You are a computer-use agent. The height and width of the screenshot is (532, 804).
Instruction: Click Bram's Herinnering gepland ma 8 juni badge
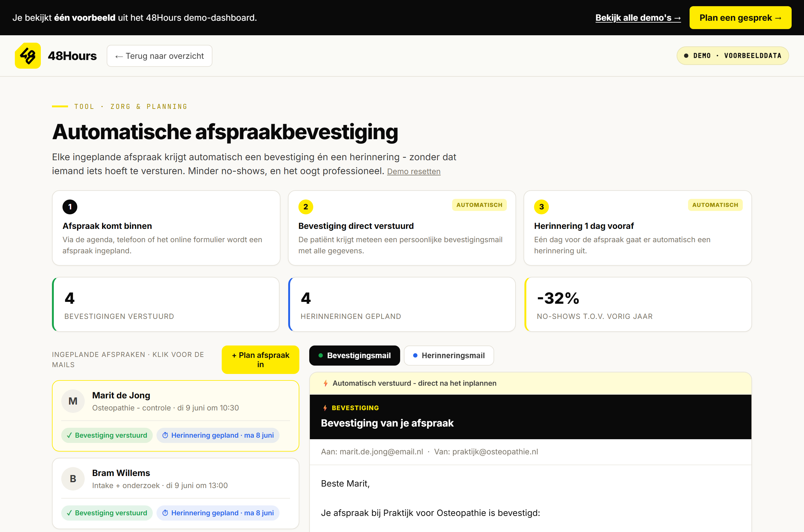pos(218,513)
